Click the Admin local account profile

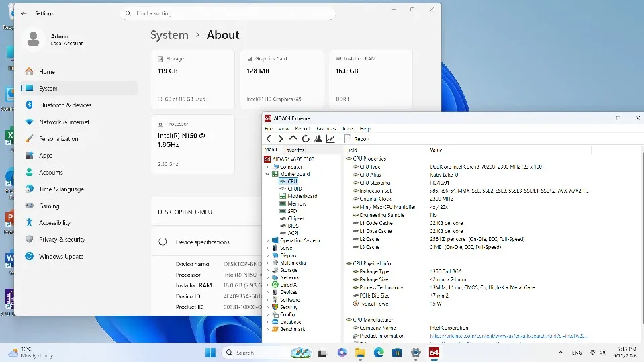tap(54, 40)
